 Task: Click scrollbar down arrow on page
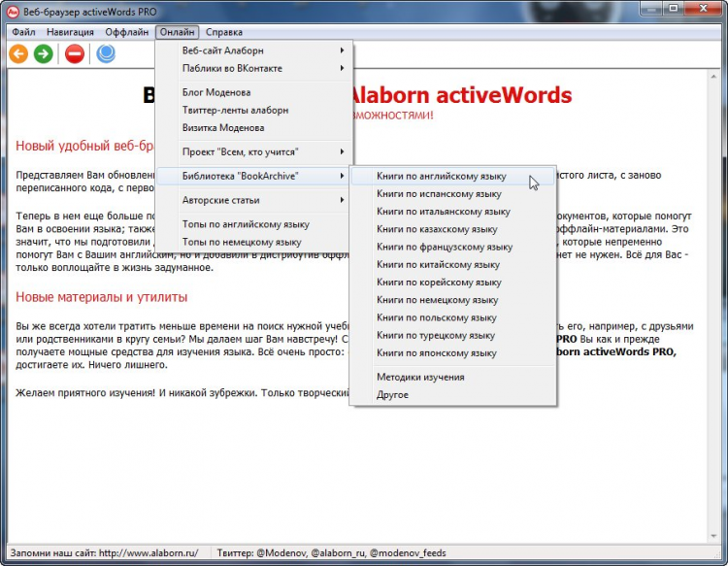coord(713,536)
